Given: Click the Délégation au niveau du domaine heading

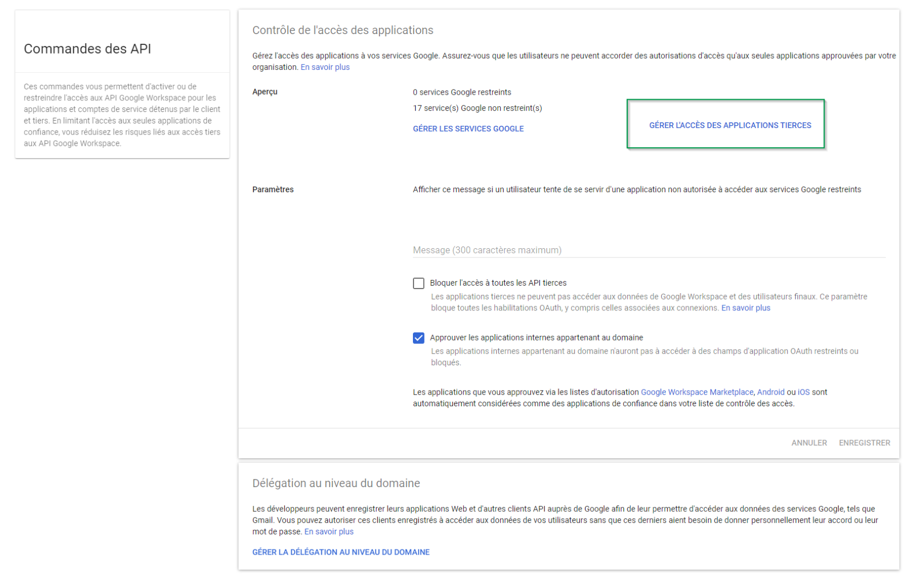Looking at the screenshot, I should click(x=336, y=484).
